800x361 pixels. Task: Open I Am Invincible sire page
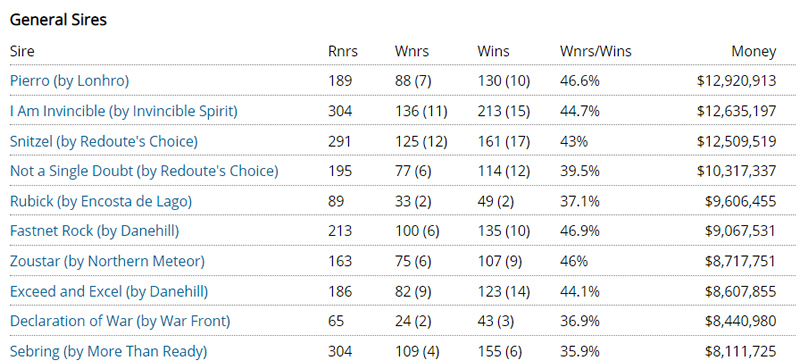coord(124,111)
